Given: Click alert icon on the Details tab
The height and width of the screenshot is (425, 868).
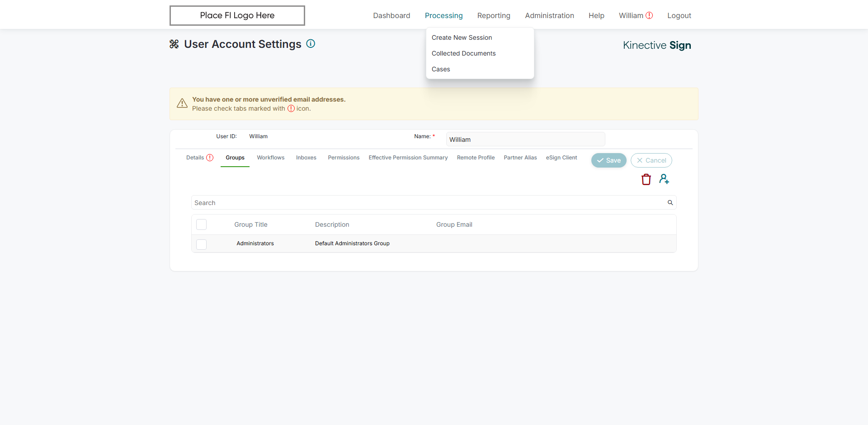Looking at the screenshot, I should point(210,158).
